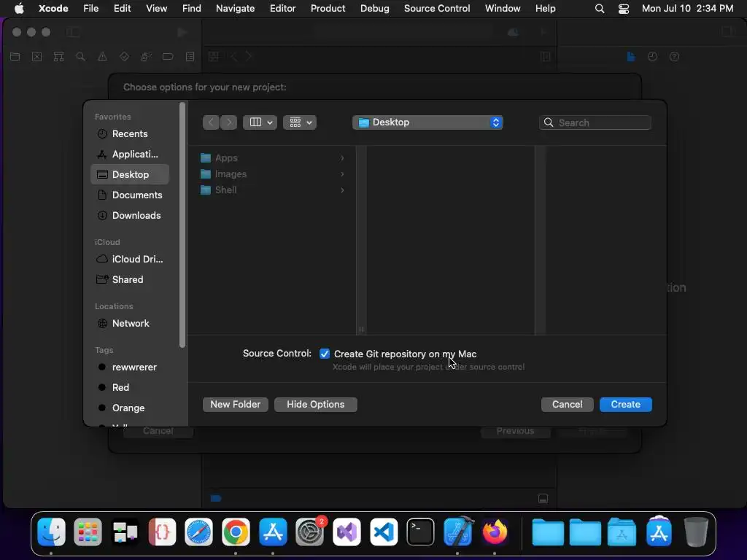Open the Debug menu

(x=374, y=8)
